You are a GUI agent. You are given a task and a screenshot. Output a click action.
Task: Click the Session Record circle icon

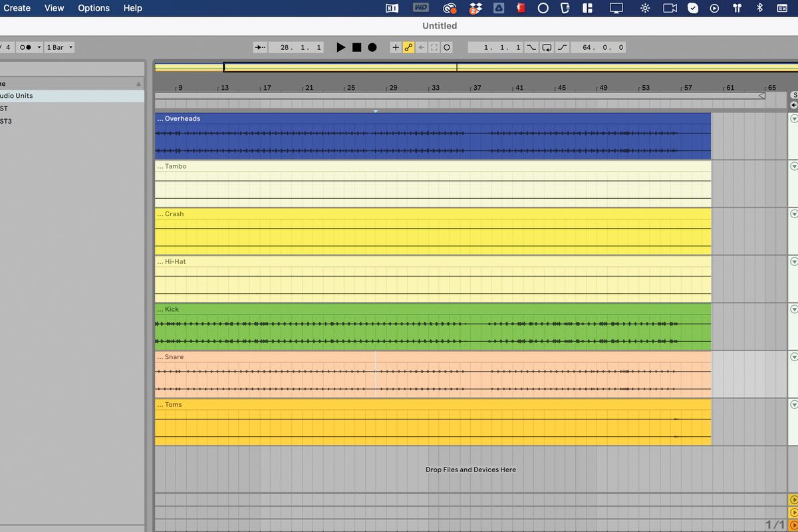[447, 47]
